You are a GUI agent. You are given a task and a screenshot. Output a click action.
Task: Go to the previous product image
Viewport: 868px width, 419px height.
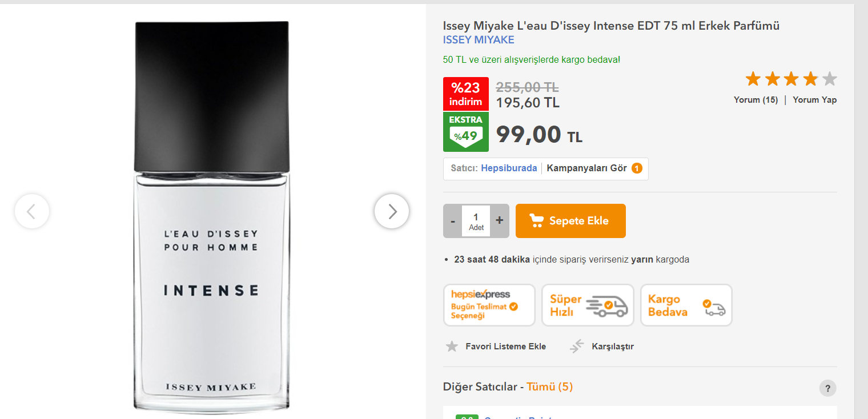[32, 211]
